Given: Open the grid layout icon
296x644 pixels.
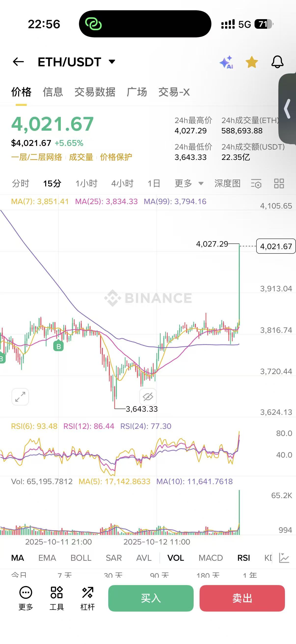Looking at the screenshot, I should (x=279, y=183).
